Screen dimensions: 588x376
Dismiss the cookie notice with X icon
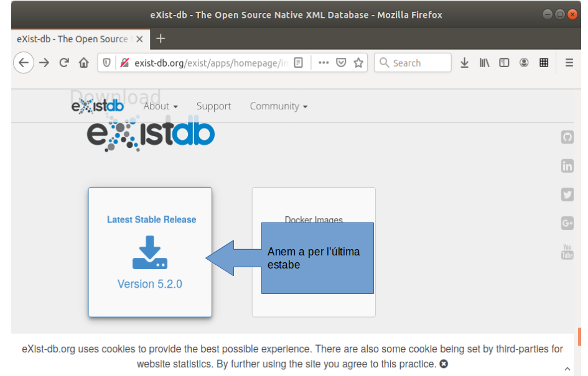[444, 364]
